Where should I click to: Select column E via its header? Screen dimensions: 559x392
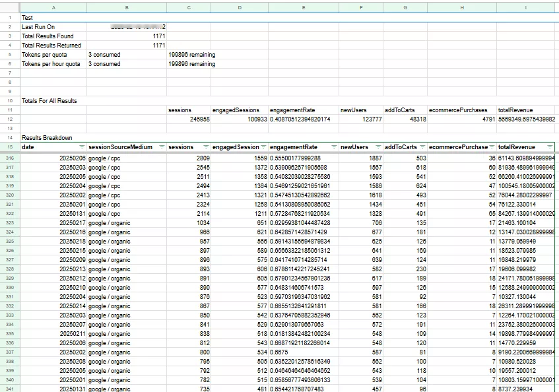point(304,7)
